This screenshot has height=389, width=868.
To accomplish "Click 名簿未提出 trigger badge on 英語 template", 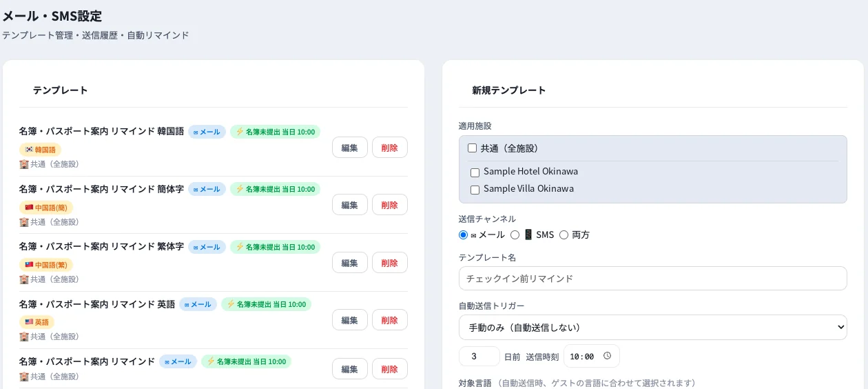I will click(x=266, y=304).
